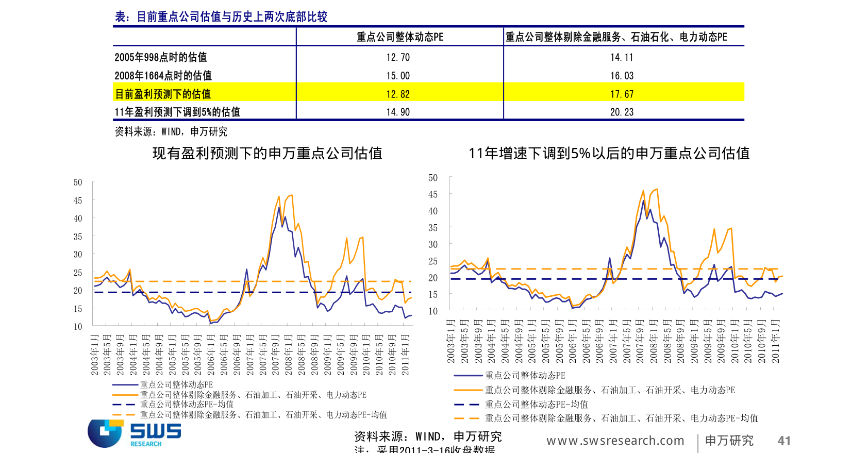Image resolution: width=868 pixels, height=453 pixels.
Task: Select the row label 11年盈利预测下调到5%的估值
Action: tap(177, 112)
